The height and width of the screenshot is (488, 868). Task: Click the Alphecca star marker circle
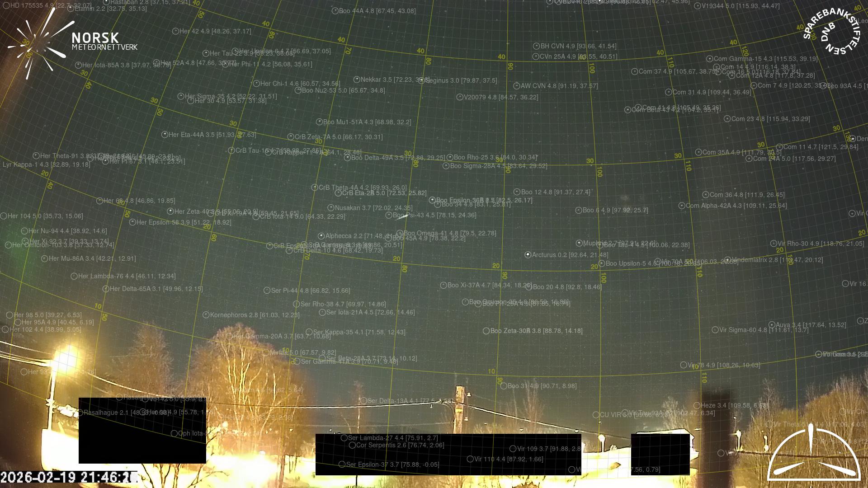coord(321,236)
